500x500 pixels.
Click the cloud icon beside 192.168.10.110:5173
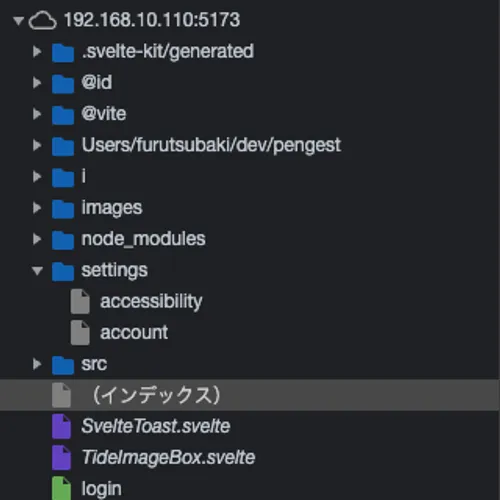pos(42,21)
